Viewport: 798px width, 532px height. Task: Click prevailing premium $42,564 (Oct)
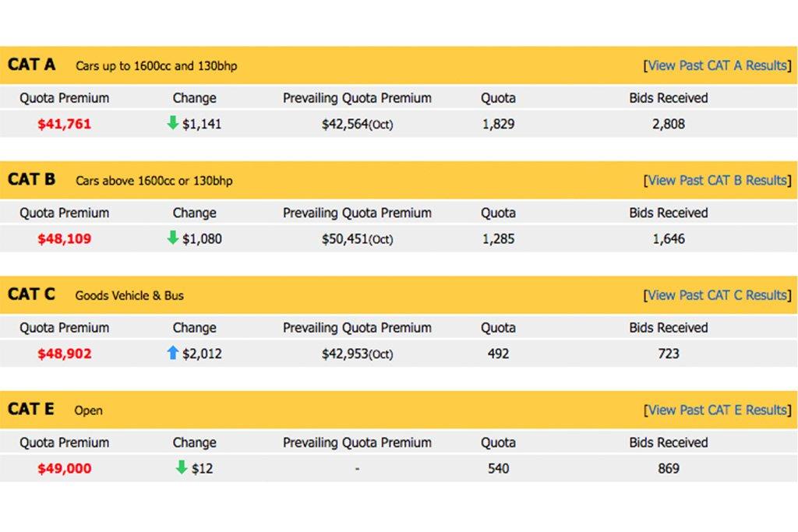(357, 125)
